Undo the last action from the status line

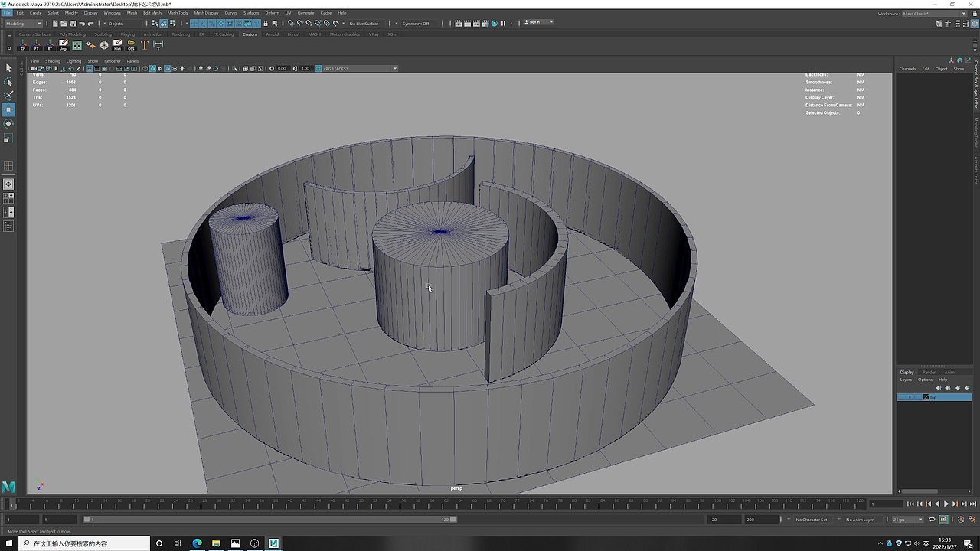[x=82, y=24]
